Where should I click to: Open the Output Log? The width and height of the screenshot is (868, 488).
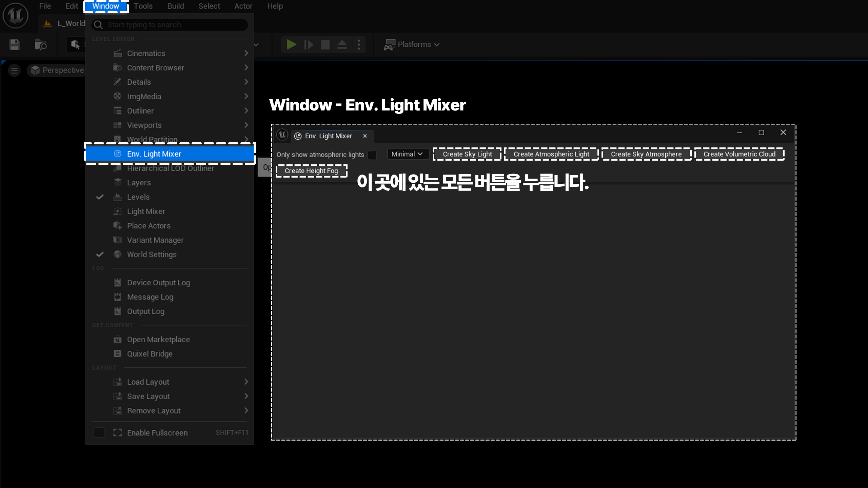pyautogui.click(x=170, y=311)
